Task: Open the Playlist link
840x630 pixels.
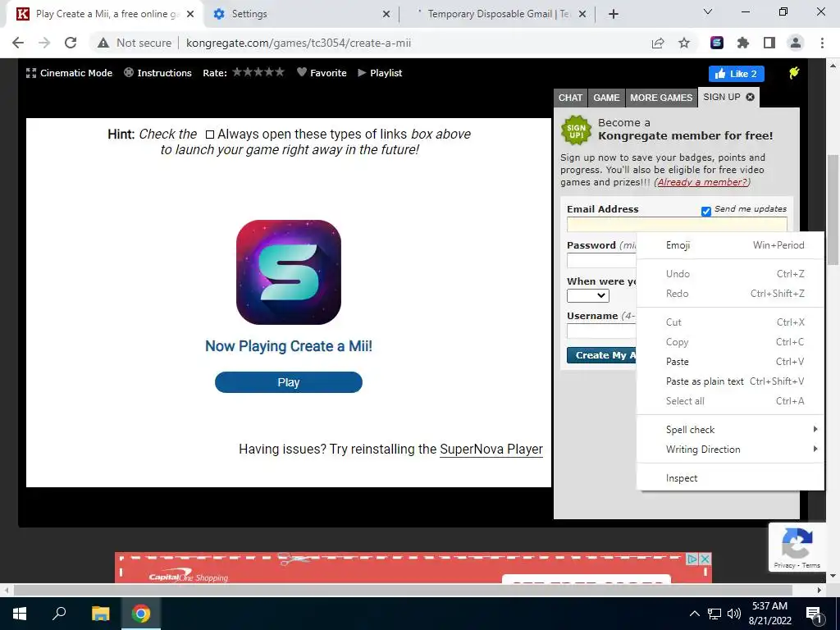Action: (x=380, y=73)
